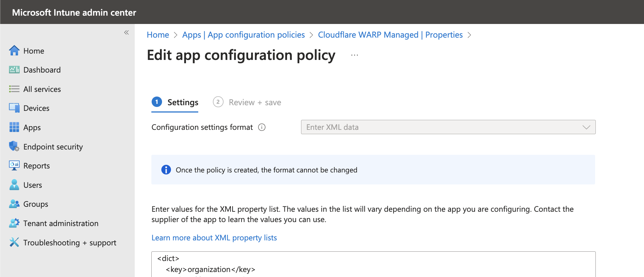The height and width of the screenshot is (277, 644).
Task: Click Apps | App configuration policies breadcrumb
Action: coord(243,35)
